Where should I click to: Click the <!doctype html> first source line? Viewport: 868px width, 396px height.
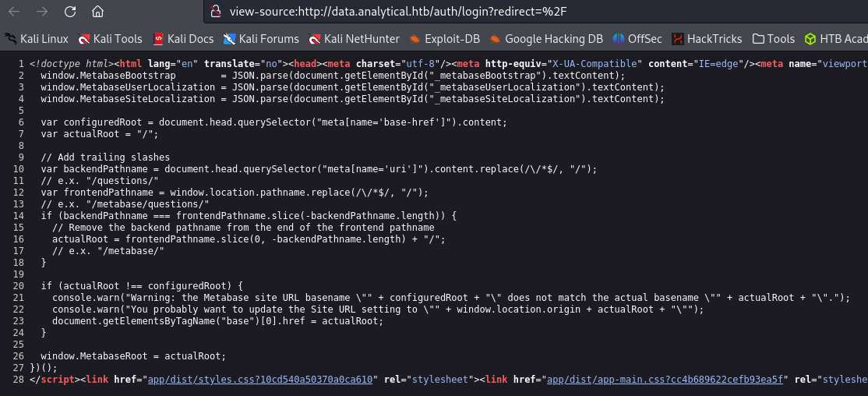[x=448, y=64]
